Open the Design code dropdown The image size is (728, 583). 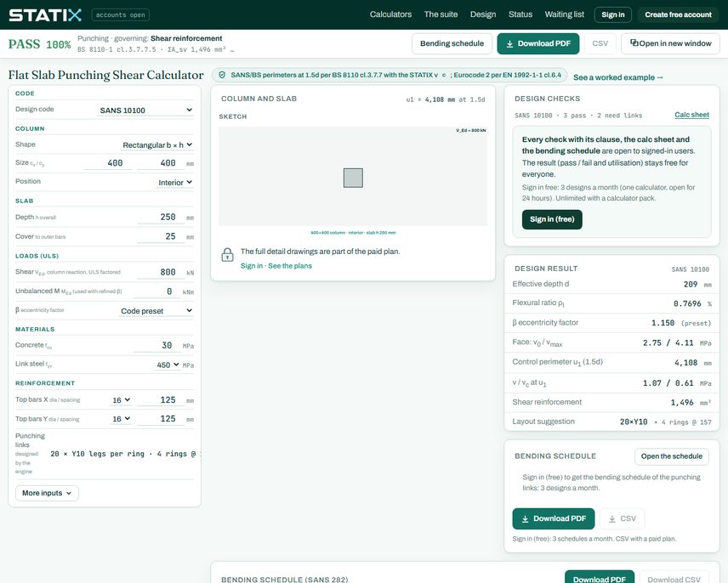click(145, 110)
